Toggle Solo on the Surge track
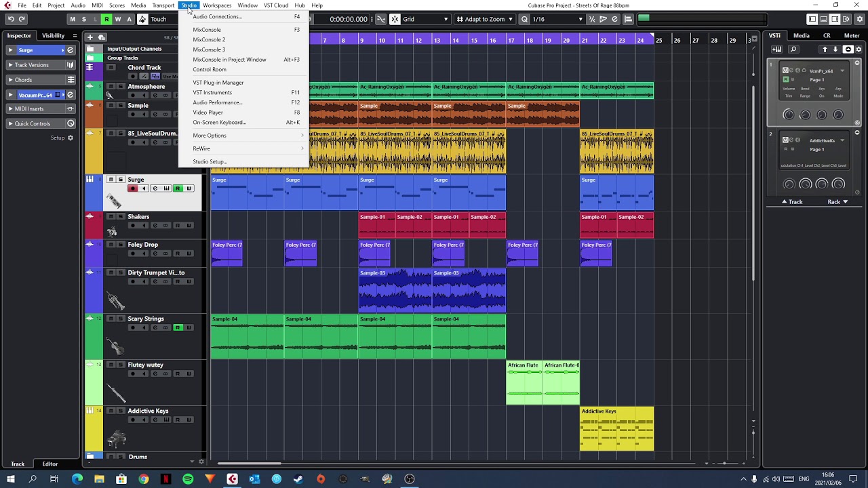The width and height of the screenshot is (868, 488). point(121,180)
